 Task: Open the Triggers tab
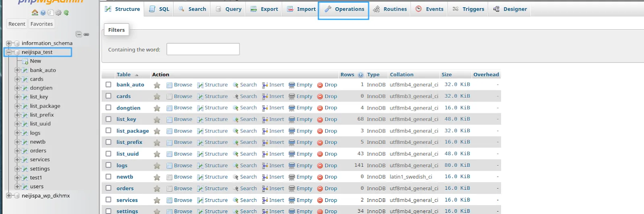tap(468, 9)
